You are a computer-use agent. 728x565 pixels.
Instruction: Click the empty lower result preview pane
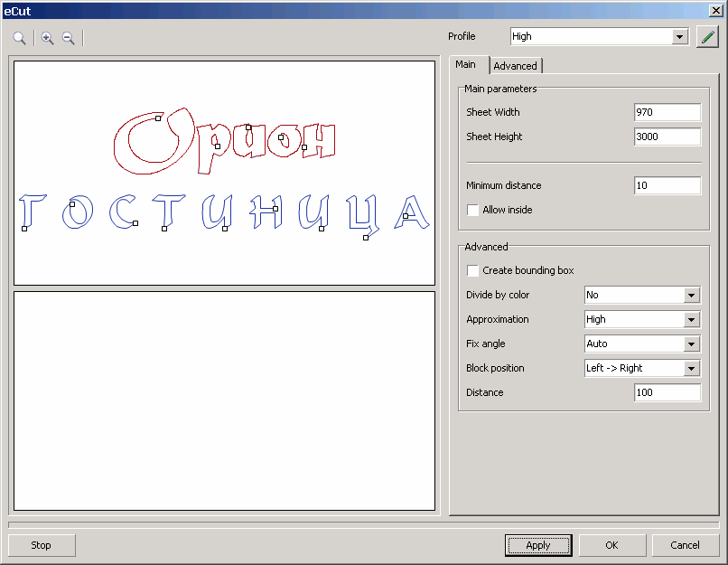[x=224, y=401]
